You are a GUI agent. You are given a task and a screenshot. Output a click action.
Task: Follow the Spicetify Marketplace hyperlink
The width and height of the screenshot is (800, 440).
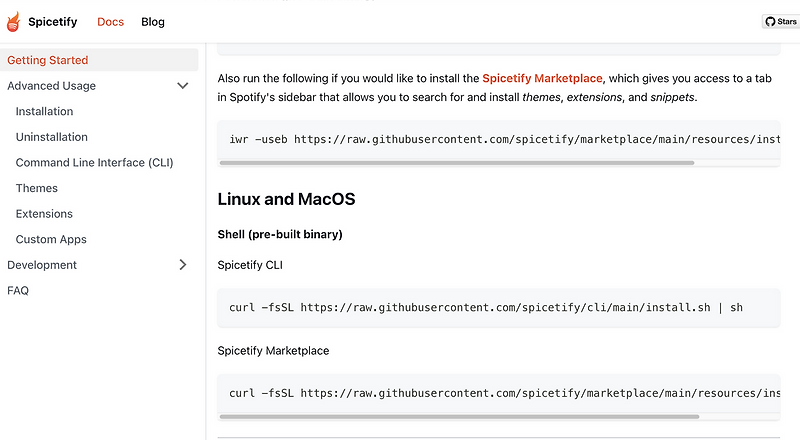pyautogui.click(x=542, y=77)
